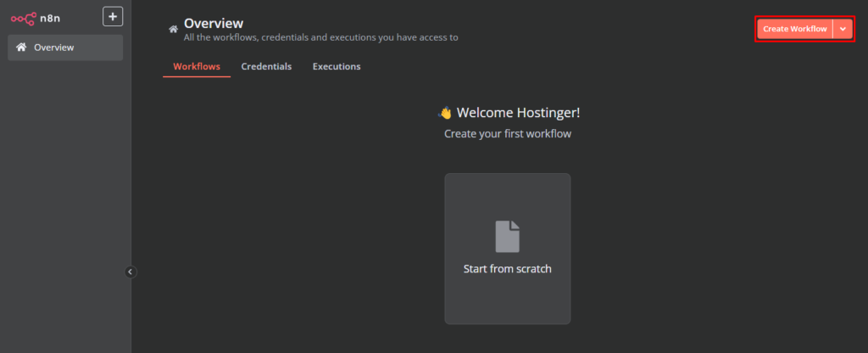Click the home icon in the sidebar
Viewport: 868px width, 353px height.
point(21,48)
